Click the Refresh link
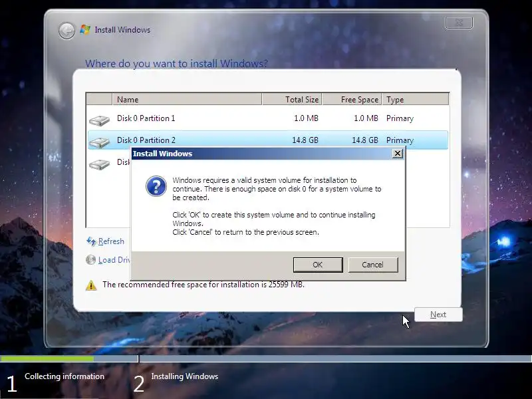The width and height of the screenshot is (532, 399). pos(111,241)
